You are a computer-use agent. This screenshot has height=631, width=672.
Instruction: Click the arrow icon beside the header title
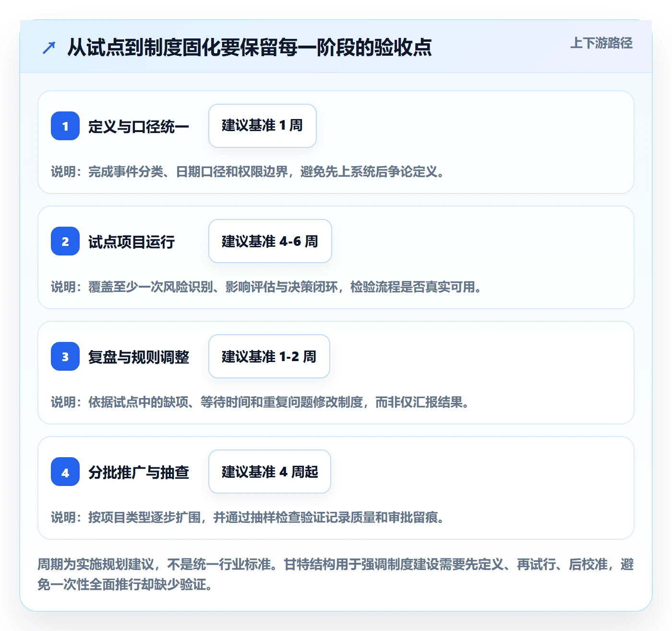click(x=49, y=48)
